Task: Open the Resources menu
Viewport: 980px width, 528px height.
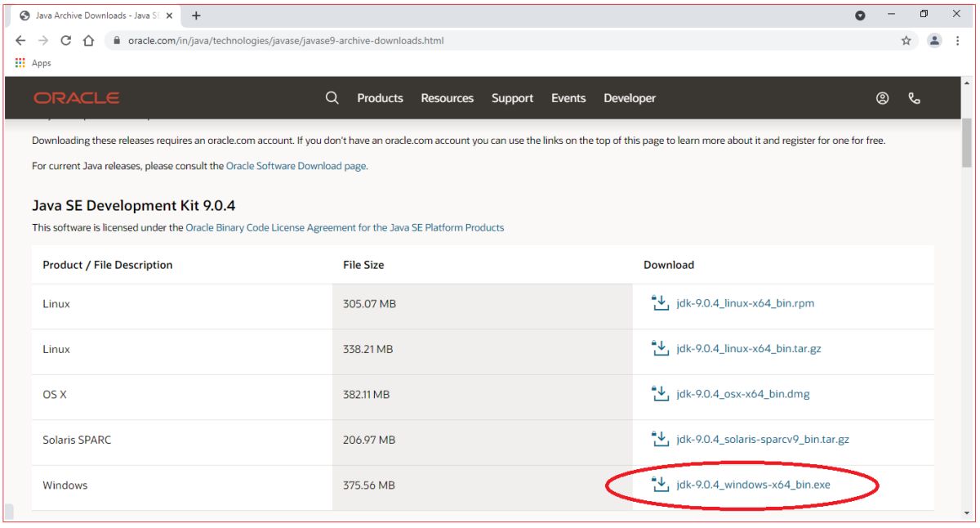Action: [447, 98]
